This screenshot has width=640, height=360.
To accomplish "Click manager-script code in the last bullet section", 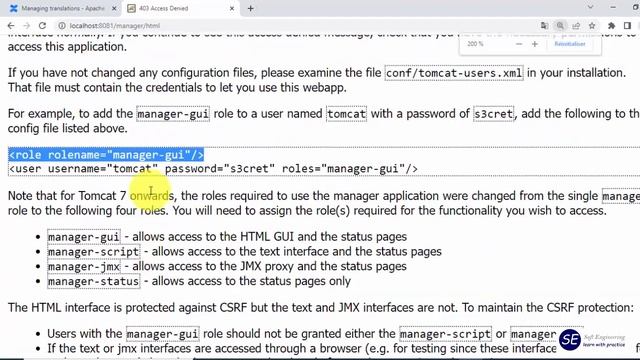I will pyautogui.click(x=445, y=334).
